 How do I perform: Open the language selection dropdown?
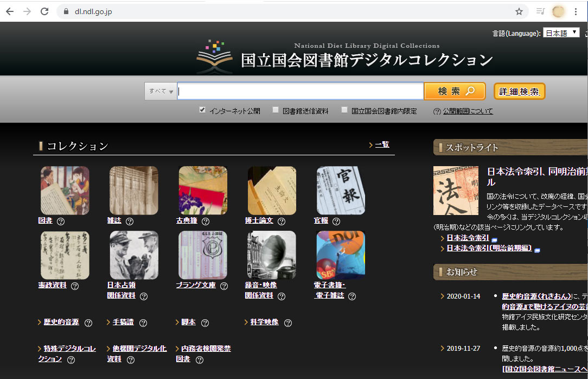(x=561, y=33)
